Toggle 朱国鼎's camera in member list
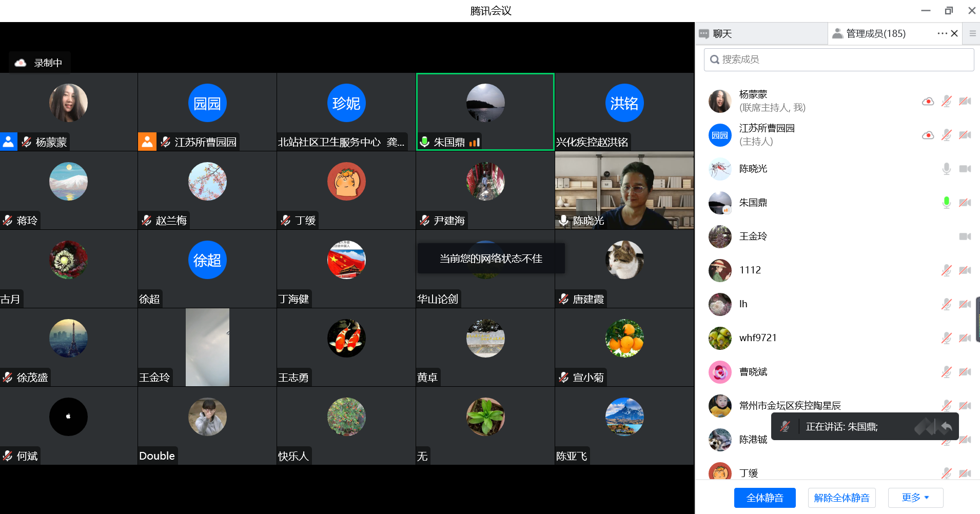 point(965,203)
